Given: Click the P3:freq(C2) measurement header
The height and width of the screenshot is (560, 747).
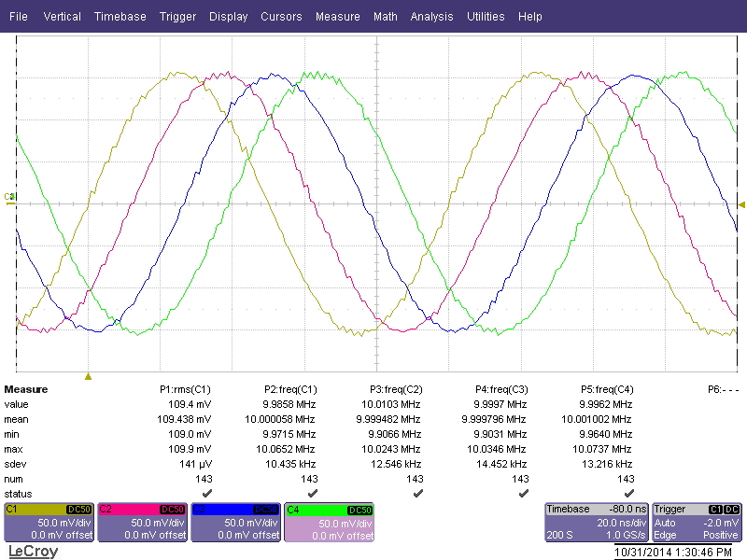Looking at the screenshot, I should click(x=396, y=389).
